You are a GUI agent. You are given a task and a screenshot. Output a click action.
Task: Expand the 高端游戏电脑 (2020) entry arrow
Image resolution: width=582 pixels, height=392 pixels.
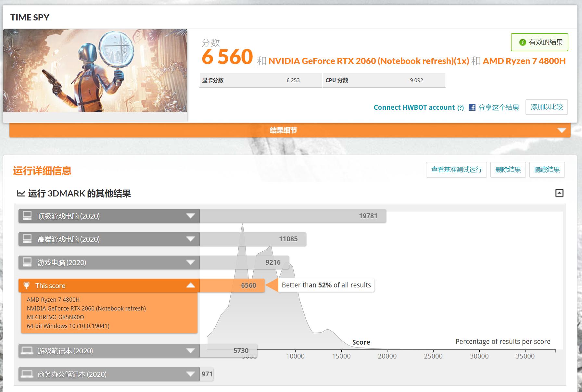pos(191,239)
